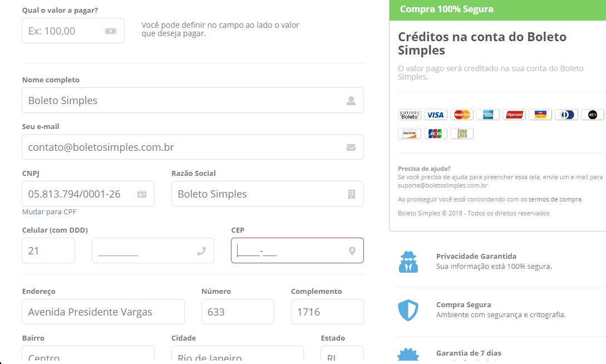Click the suporte@boletosimples.com.br email text
Screen dimensions: 606x364
coord(442,185)
